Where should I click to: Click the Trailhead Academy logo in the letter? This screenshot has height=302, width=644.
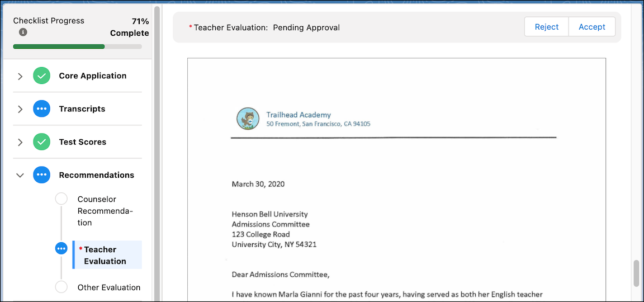[248, 119]
